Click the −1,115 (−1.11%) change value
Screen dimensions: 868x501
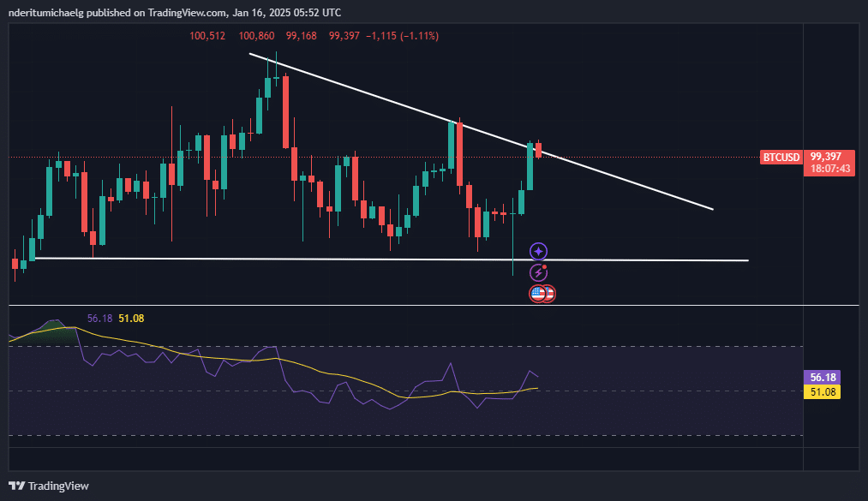click(402, 36)
